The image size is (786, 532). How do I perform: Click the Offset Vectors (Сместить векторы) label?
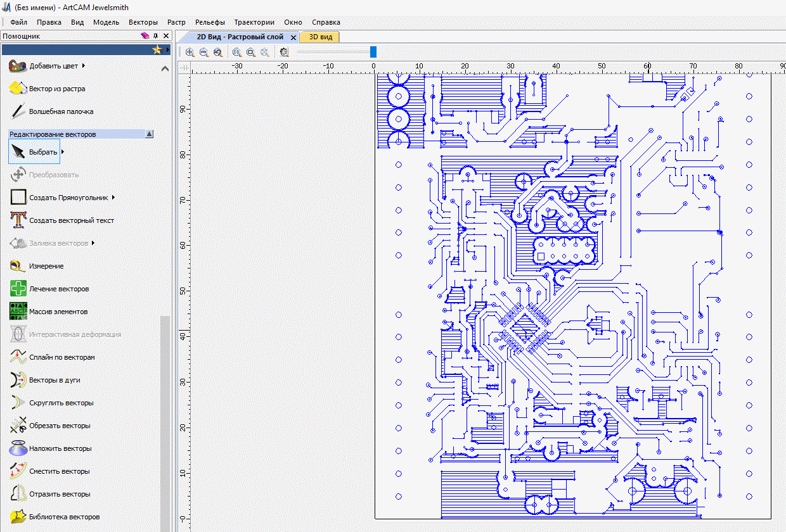(59, 471)
